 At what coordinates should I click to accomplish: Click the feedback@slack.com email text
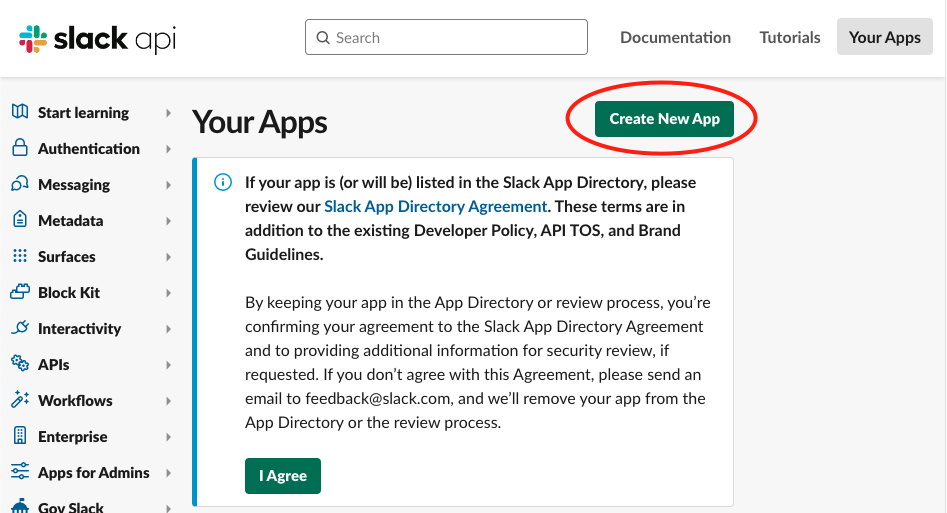click(x=377, y=399)
